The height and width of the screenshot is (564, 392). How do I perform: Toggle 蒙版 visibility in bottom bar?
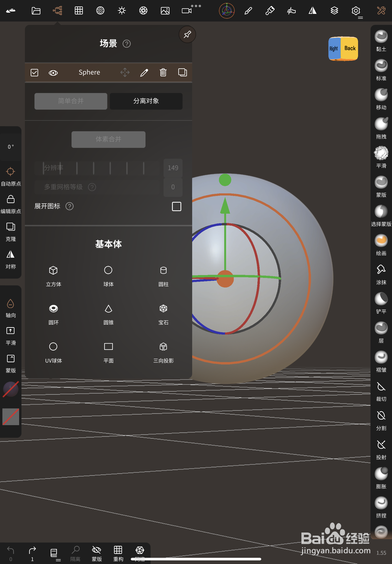point(97,554)
